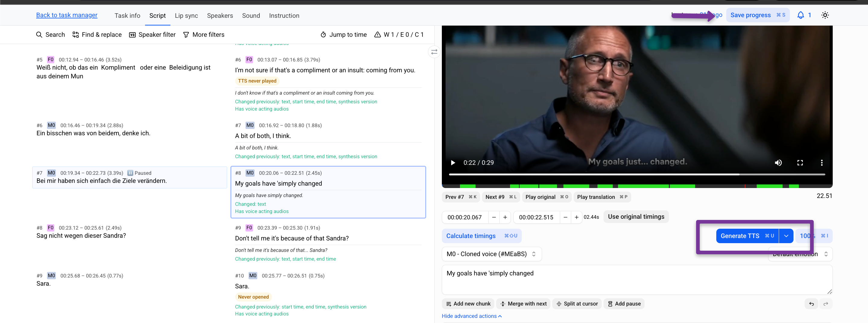868x323 pixels.
Task: Save progress
Action: click(758, 15)
